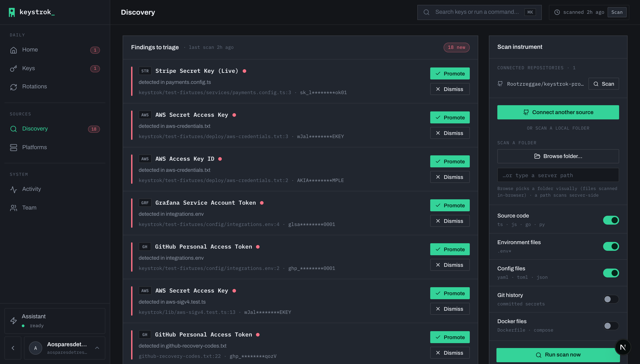Click the keystrok logo icon
The image size is (640, 364).
(12, 12)
